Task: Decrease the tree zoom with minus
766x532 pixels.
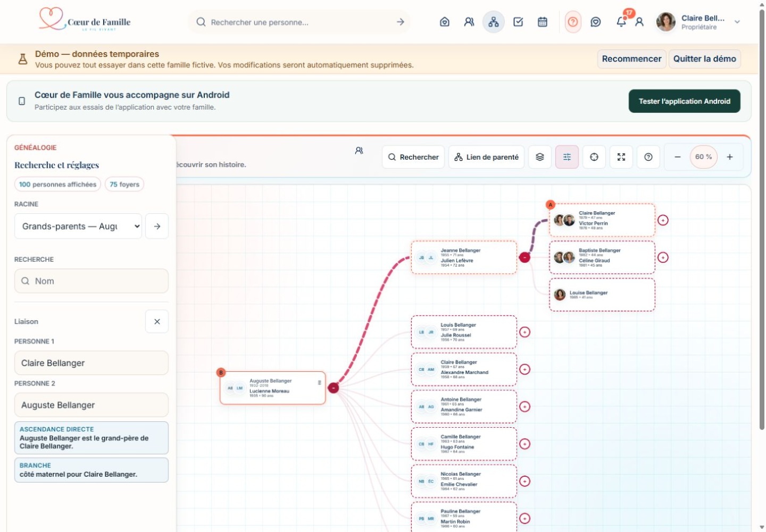Action: [x=678, y=157]
